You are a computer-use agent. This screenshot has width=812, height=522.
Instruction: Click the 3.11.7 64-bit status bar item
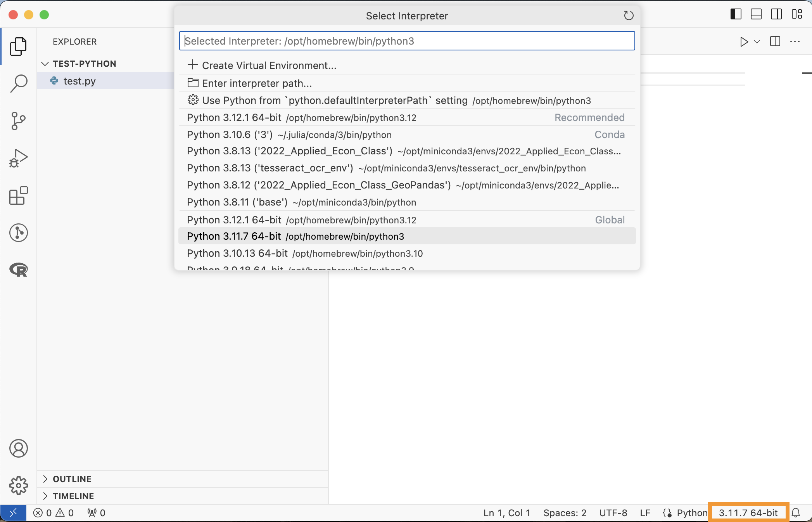click(748, 513)
